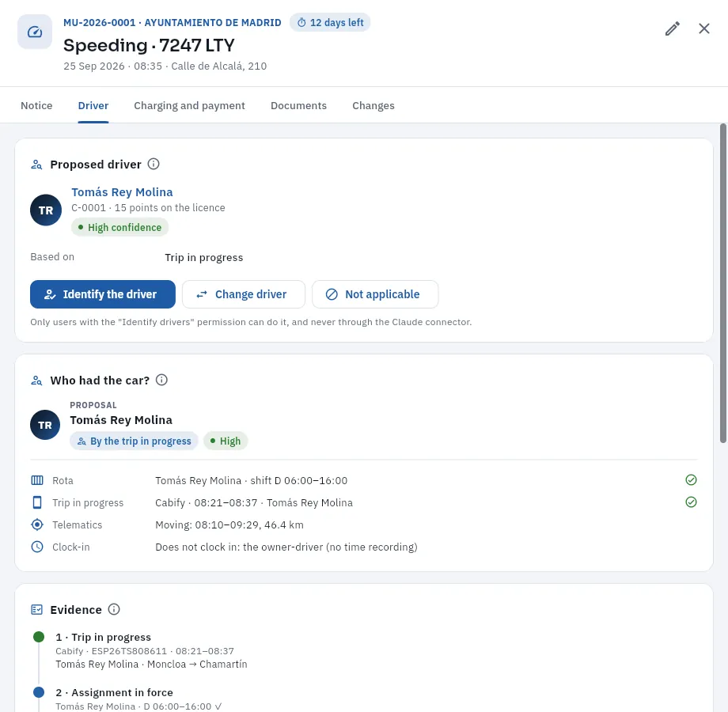The width and height of the screenshot is (728, 712).
Task: Click the High confidence badge
Action: pyautogui.click(x=119, y=227)
